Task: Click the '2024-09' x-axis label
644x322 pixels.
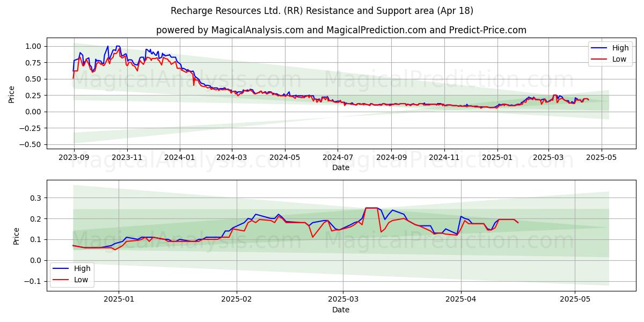Action: tap(391, 157)
